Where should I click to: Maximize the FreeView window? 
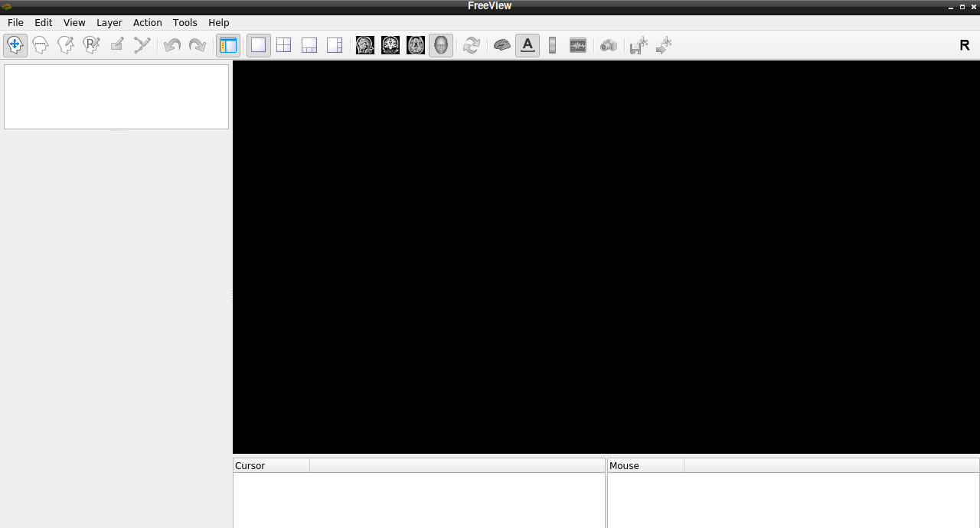tap(962, 6)
